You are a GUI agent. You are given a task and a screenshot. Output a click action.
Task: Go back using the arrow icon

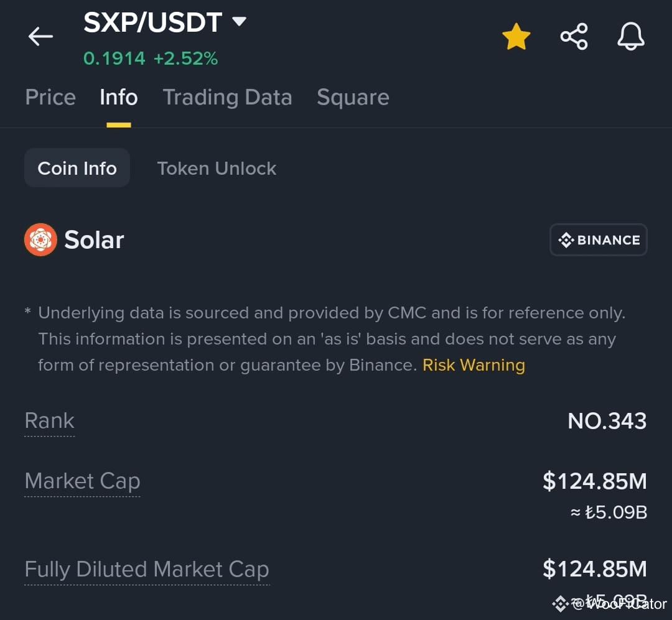pos(40,37)
